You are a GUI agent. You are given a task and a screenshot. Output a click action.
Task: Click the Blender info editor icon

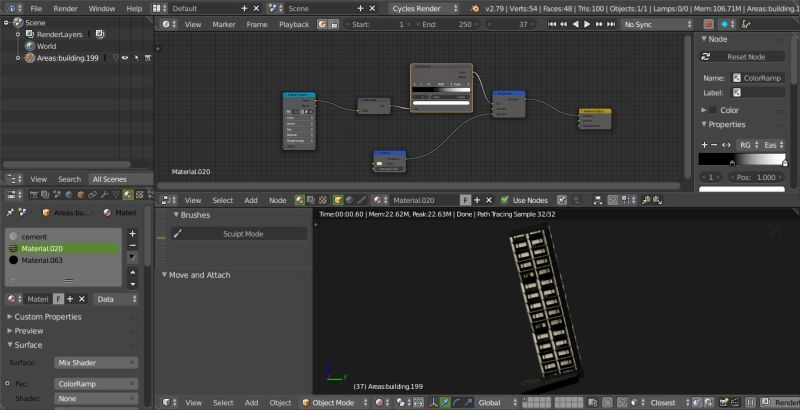point(11,9)
